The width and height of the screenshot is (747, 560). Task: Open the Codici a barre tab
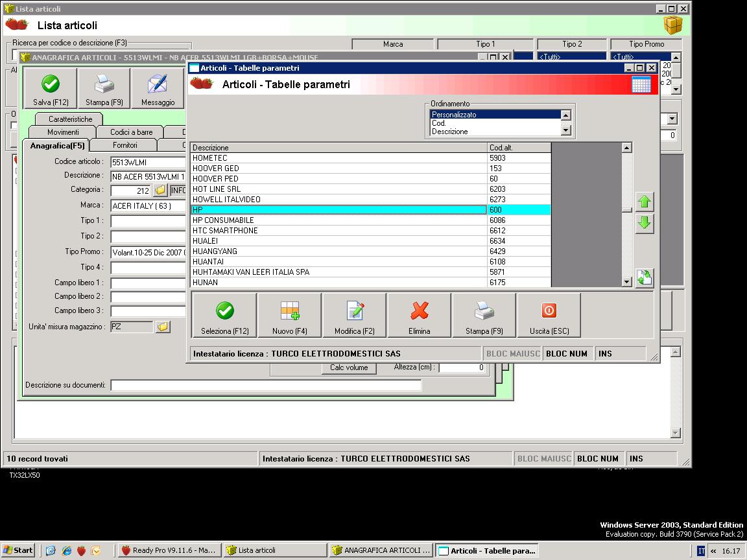[131, 132]
